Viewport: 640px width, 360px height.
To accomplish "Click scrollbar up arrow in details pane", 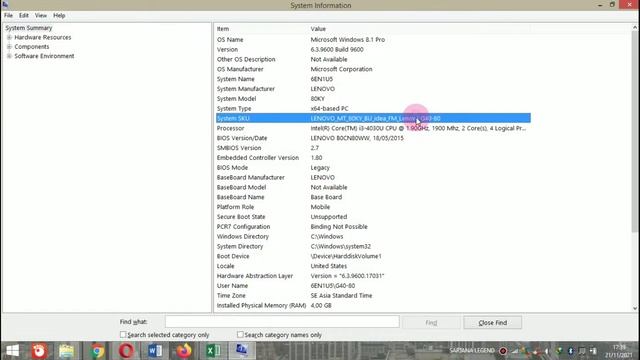I will pos(635,27).
